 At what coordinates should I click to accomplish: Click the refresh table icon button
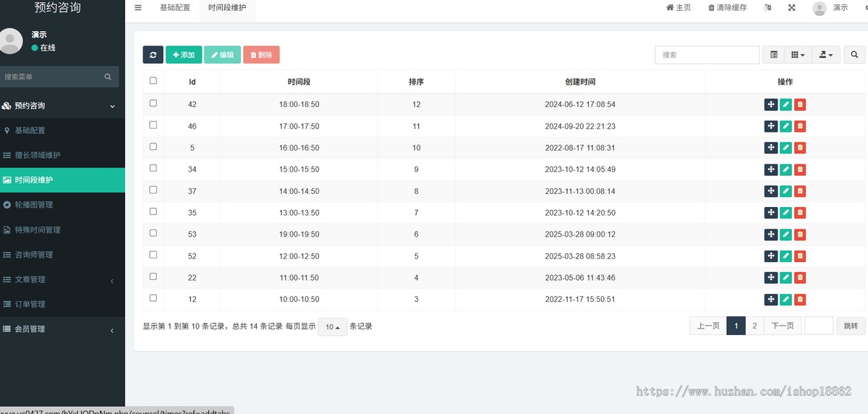153,55
